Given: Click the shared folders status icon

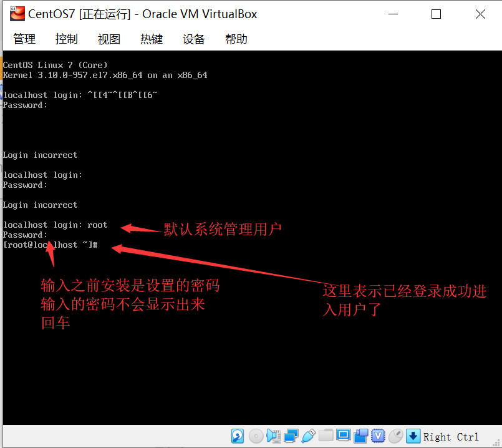Looking at the screenshot, I should pos(326,436).
